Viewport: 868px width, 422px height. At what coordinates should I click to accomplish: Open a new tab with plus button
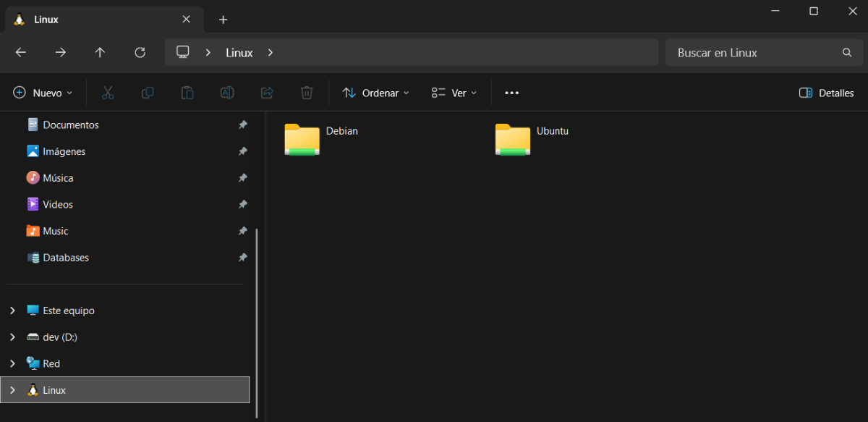click(x=224, y=20)
